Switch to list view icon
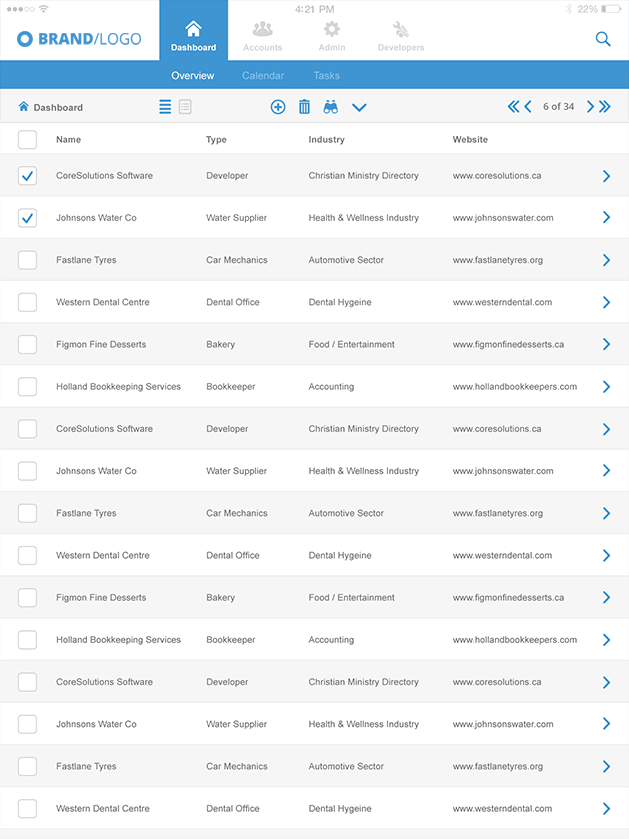The image size is (629, 839). 165,107
